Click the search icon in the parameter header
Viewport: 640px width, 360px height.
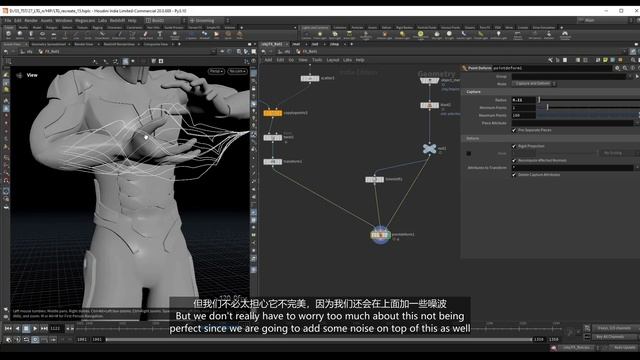coord(625,68)
